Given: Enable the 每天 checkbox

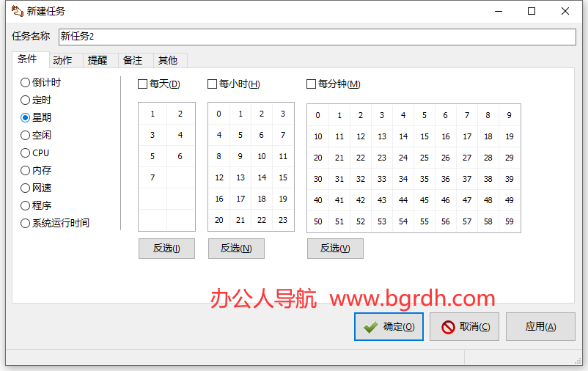Looking at the screenshot, I should click(143, 84).
